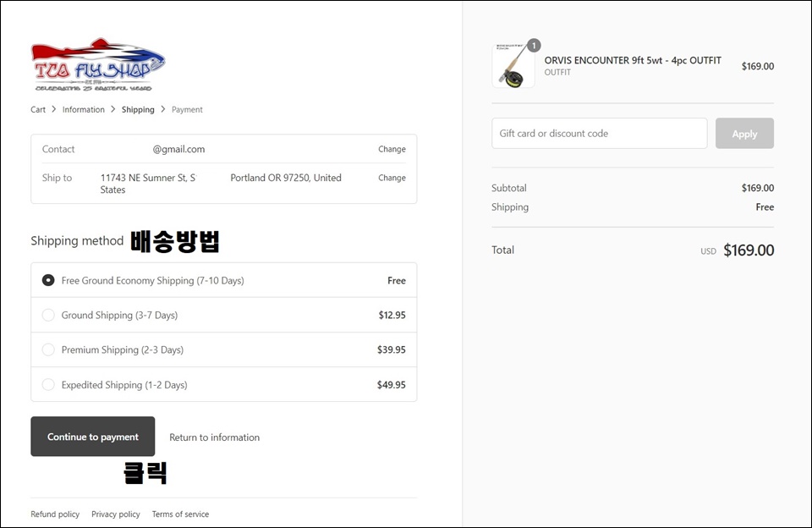This screenshot has height=528, width=812.
Task: Click the $12.95 Ground Shipping price
Action: (x=392, y=315)
